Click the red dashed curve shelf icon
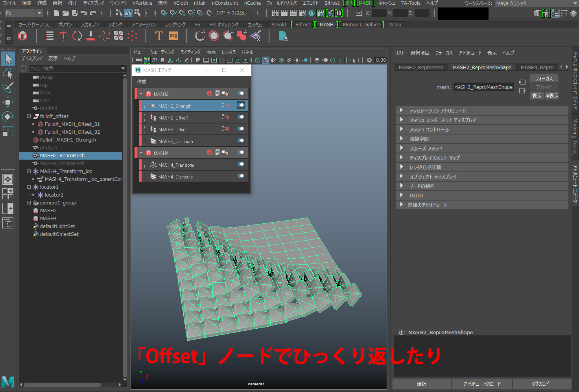Image resolution: width=579 pixels, height=392 pixels. [105, 36]
